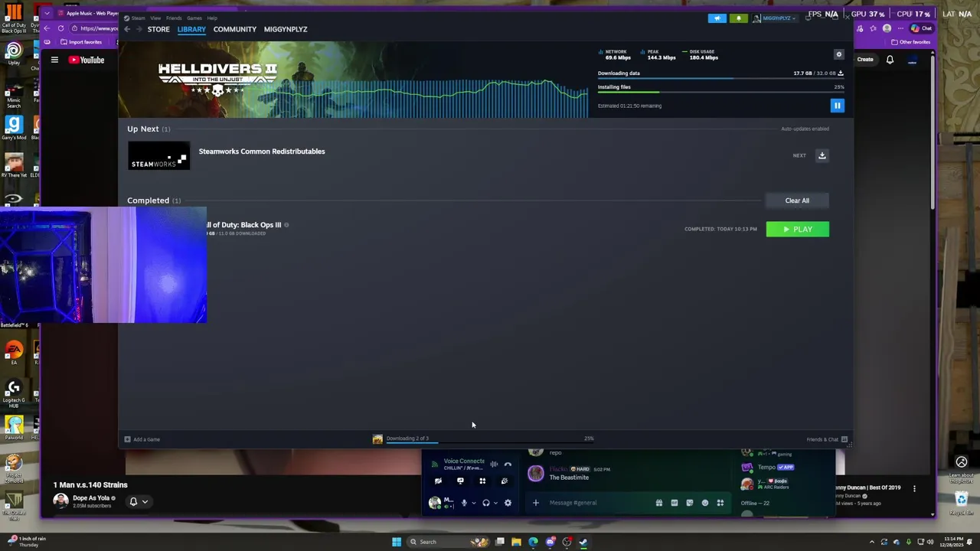Open File Explorer from the taskbar
The width and height of the screenshot is (980, 551).
tap(517, 542)
